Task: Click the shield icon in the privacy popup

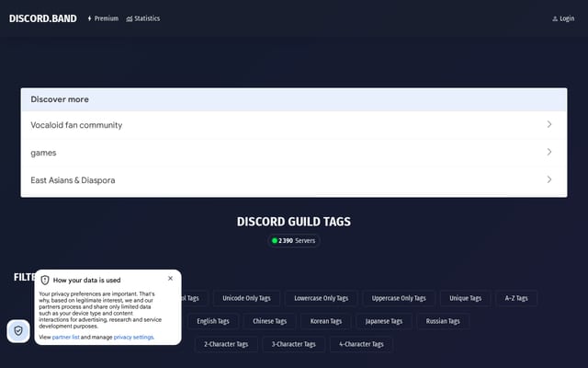Action: (x=45, y=280)
